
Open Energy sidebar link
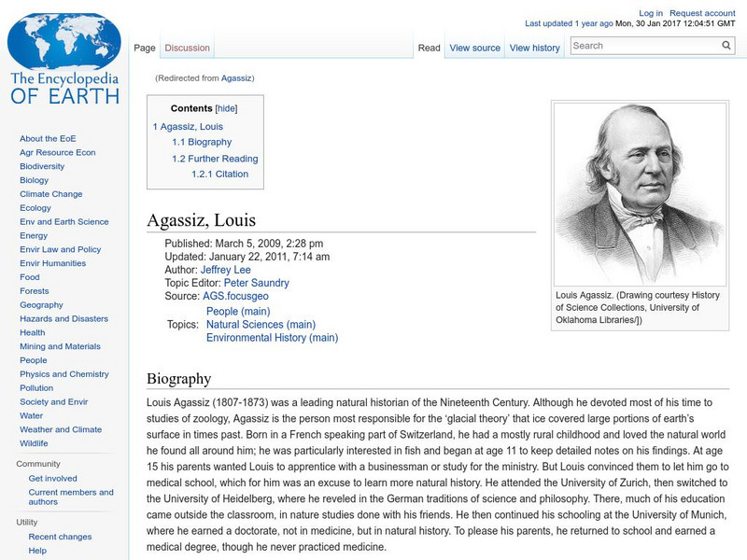34,235
